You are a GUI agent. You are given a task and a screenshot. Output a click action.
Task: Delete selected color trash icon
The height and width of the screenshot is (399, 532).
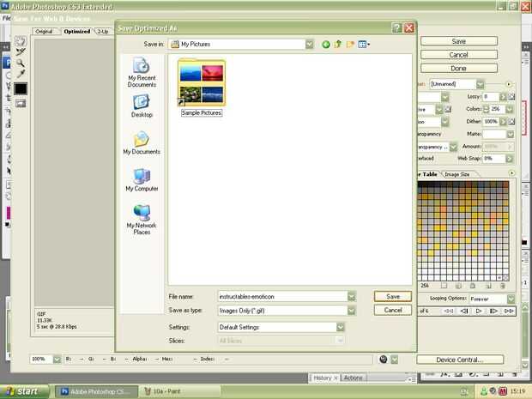[x=503, y=286]
